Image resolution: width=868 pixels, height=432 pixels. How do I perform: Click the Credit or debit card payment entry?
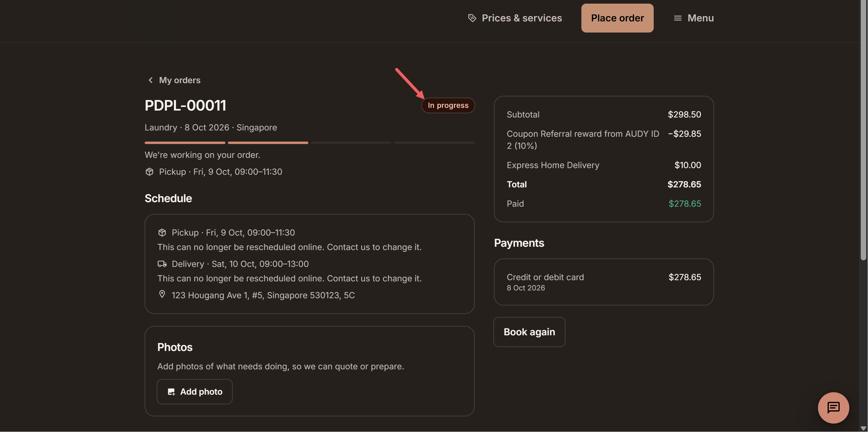(x=603, y=282)
